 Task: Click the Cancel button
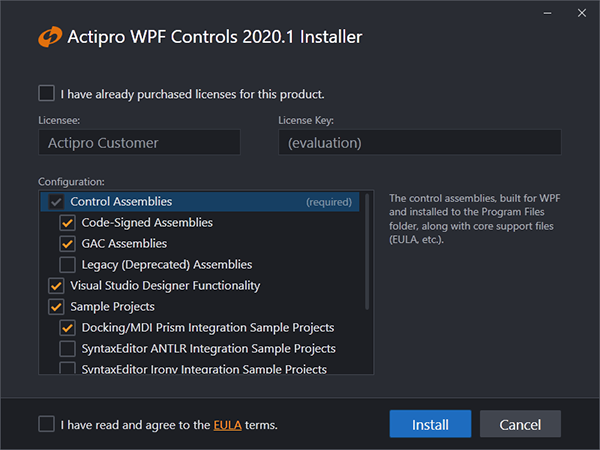coord(520,424)
